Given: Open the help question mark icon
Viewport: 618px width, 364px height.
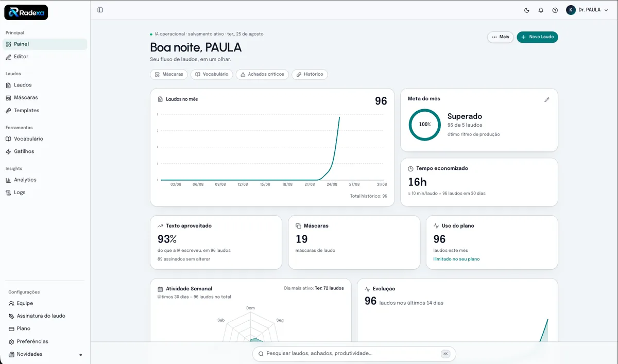Looking at the screenshot, I should coord(555,10).
